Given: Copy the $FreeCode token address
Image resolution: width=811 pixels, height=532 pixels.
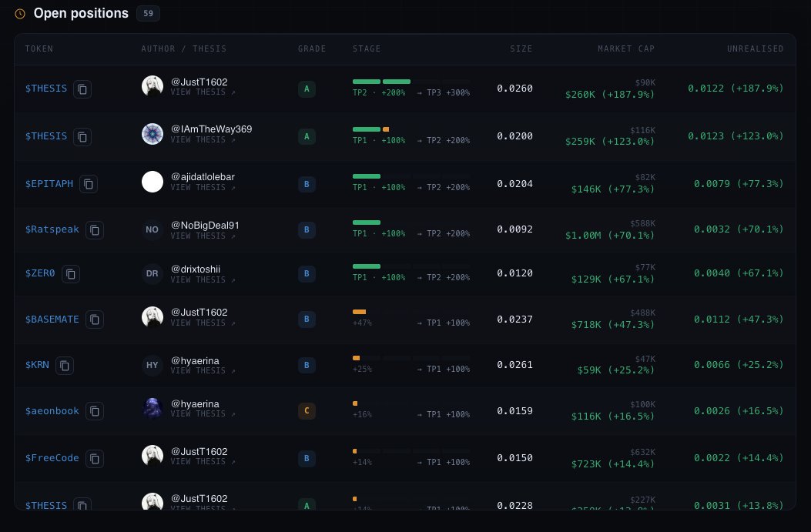Looking at the screenshot, I should pos(95,459).
